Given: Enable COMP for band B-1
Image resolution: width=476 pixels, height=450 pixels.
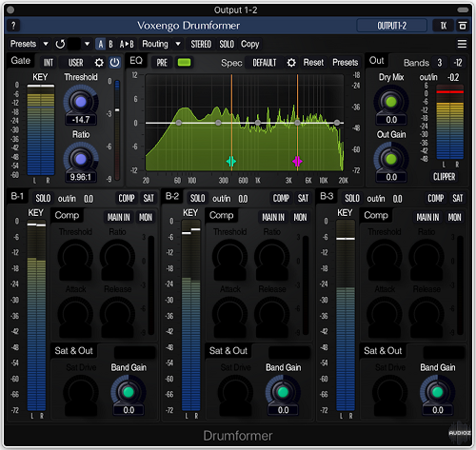Looking at the screenshot, I should 127,199.
